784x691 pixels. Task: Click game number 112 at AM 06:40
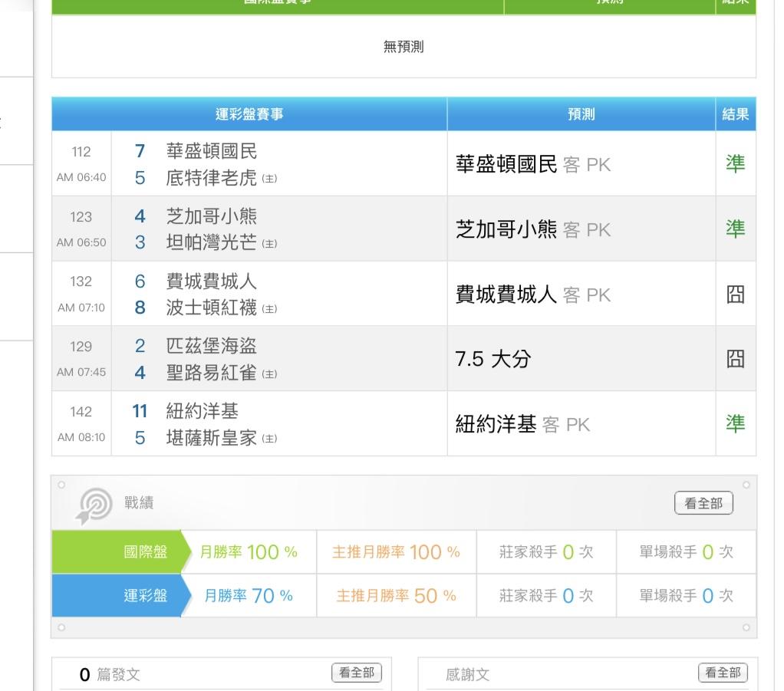81,152
